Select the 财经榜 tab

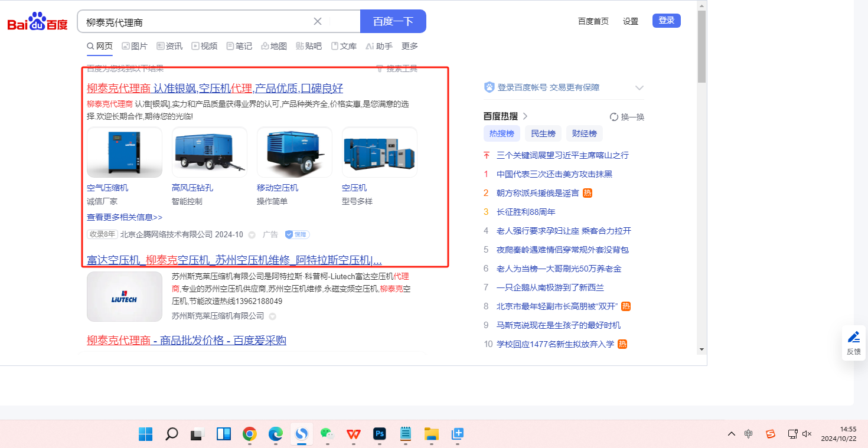click(585, 133)
